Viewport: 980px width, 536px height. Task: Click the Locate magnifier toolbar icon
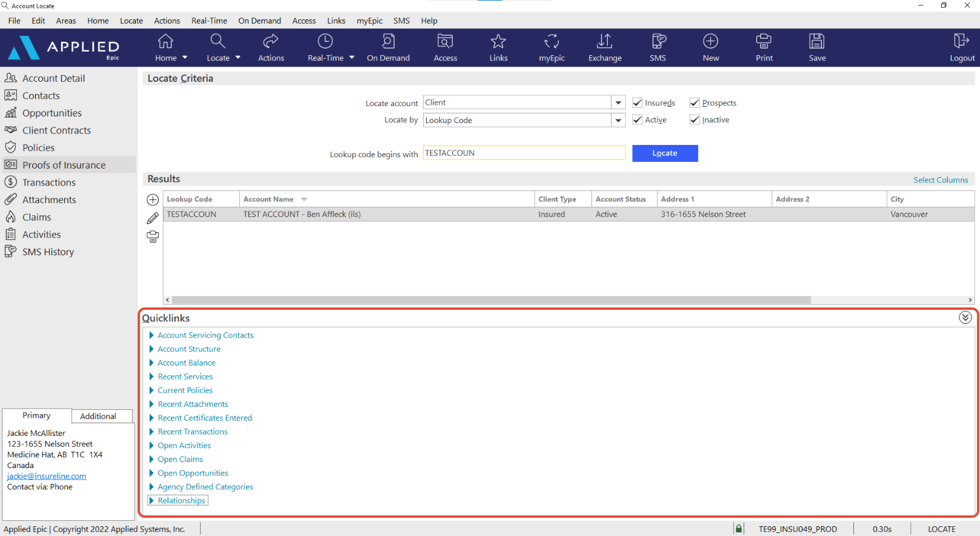218,41
